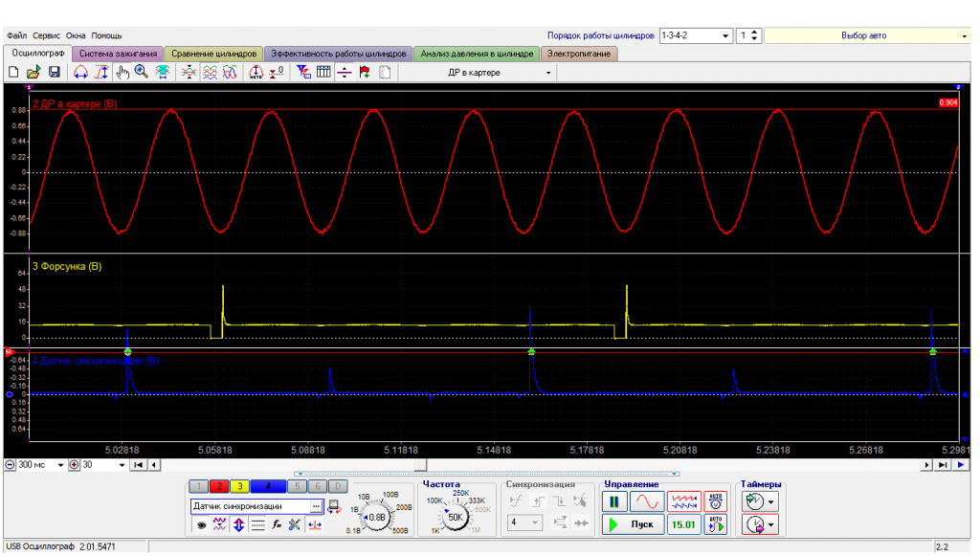
Task: Expand the second timer dropdown with pink arrow
Action: (x=771, y=524)
